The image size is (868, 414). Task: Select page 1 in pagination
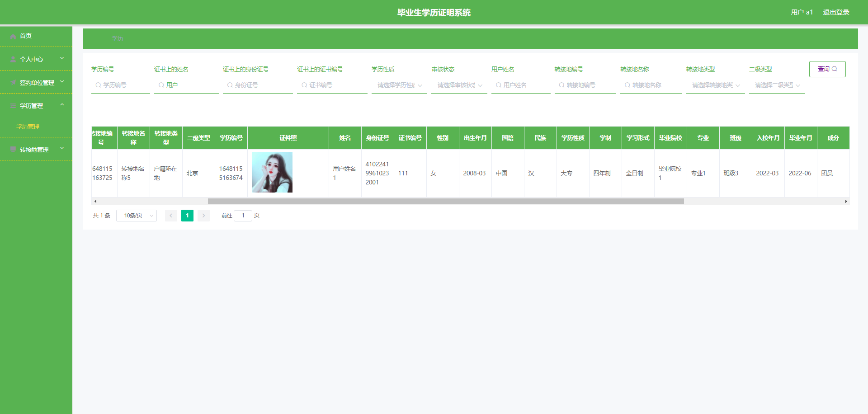187,216
